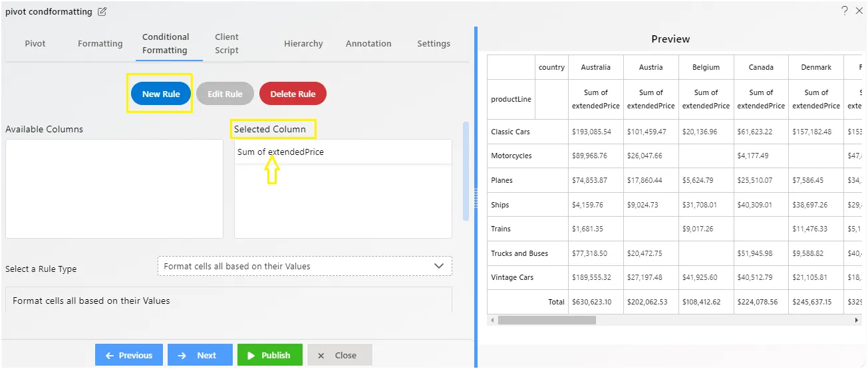Click the left arrow icon on Previous

pos(110,356)
